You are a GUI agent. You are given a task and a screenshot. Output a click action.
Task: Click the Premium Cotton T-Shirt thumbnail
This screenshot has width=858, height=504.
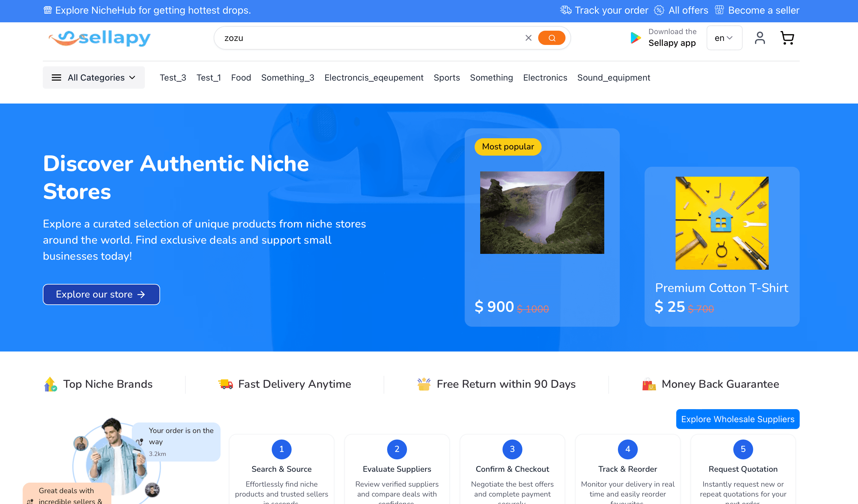(722, 223)
